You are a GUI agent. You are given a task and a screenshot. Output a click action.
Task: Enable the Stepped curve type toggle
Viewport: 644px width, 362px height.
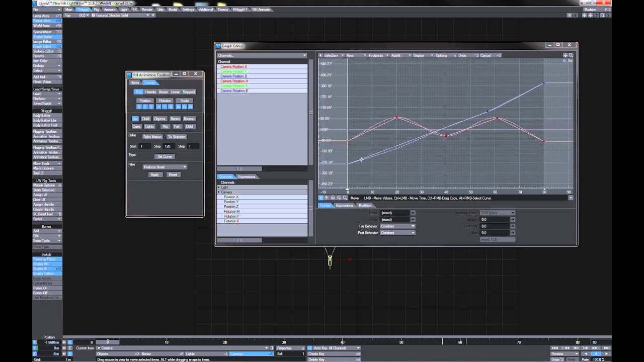click(x=189, y=92)
